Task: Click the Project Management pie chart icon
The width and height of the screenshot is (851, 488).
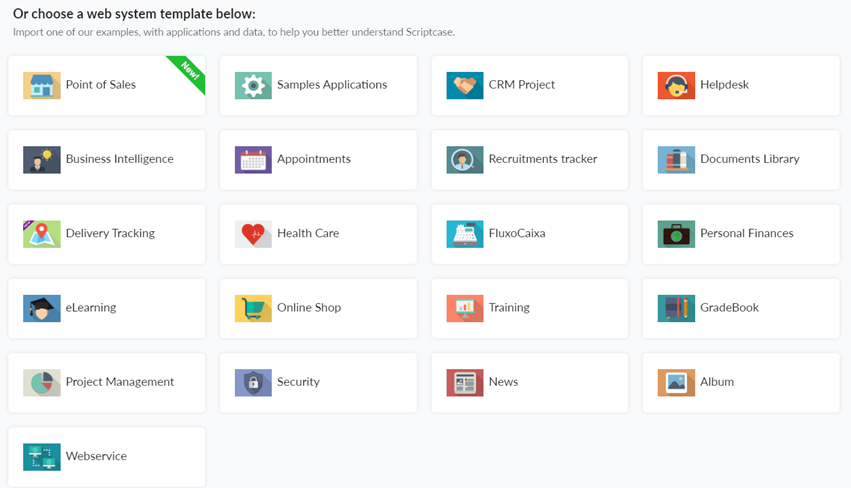Action: click(42, 382)
